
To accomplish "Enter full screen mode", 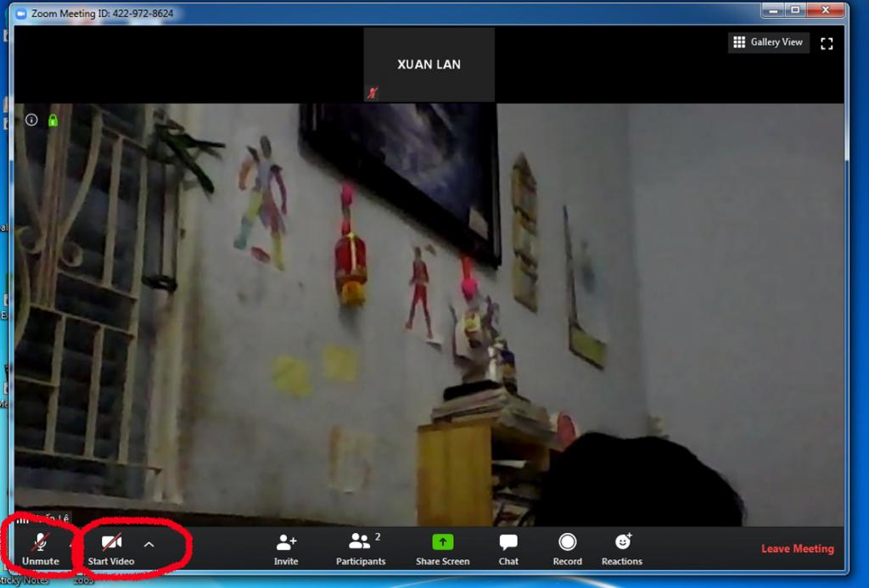I will tap(827, 43).
